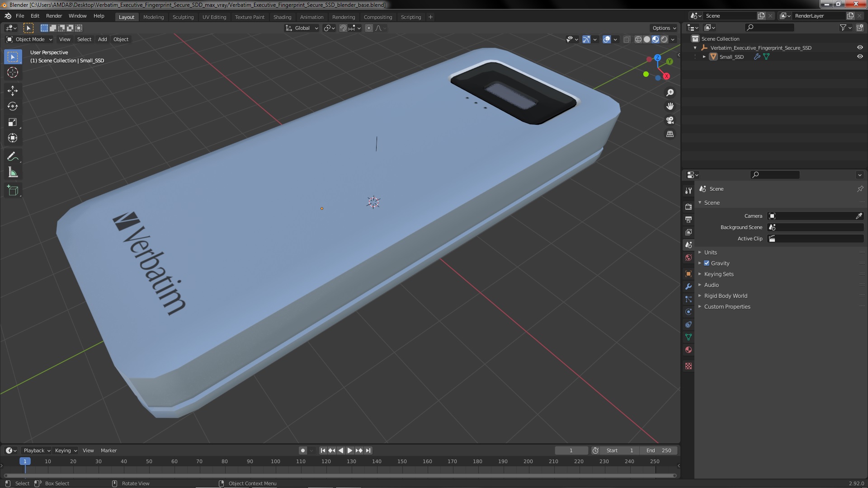Toggle snapping magnet icon
This screenshot has width=868, height=488.
pyautogui.click(x=343, y=28)
